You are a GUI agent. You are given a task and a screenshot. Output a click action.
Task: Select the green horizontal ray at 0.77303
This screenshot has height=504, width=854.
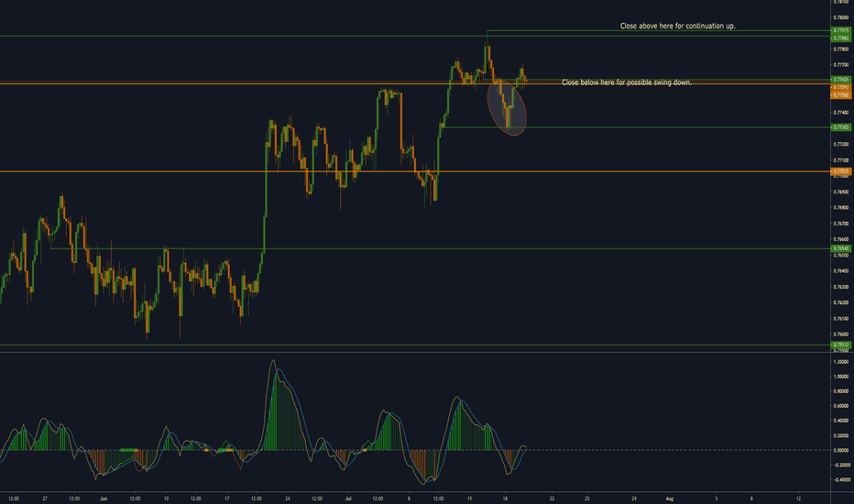coord(636,127)
